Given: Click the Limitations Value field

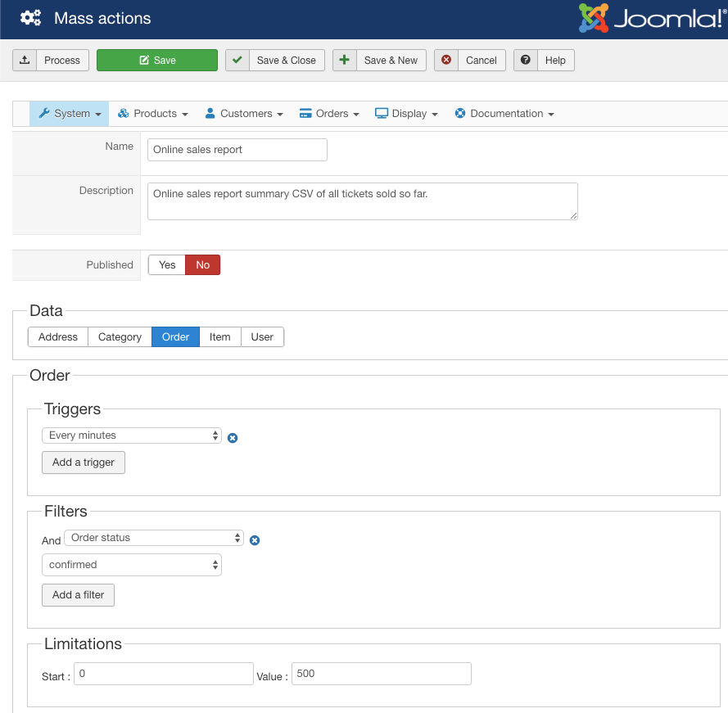Looking at the screenshot, I should pyautogui.click(x=381, y=674).
